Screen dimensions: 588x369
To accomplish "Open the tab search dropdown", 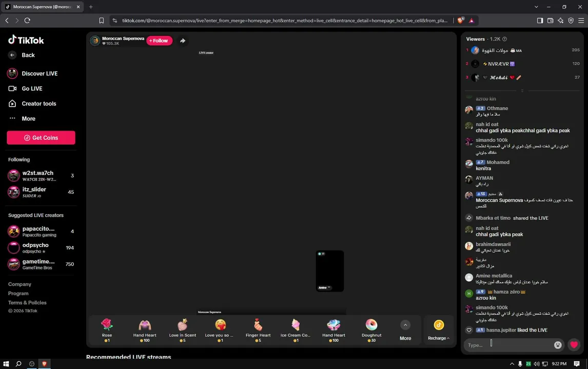I will 536,7.
